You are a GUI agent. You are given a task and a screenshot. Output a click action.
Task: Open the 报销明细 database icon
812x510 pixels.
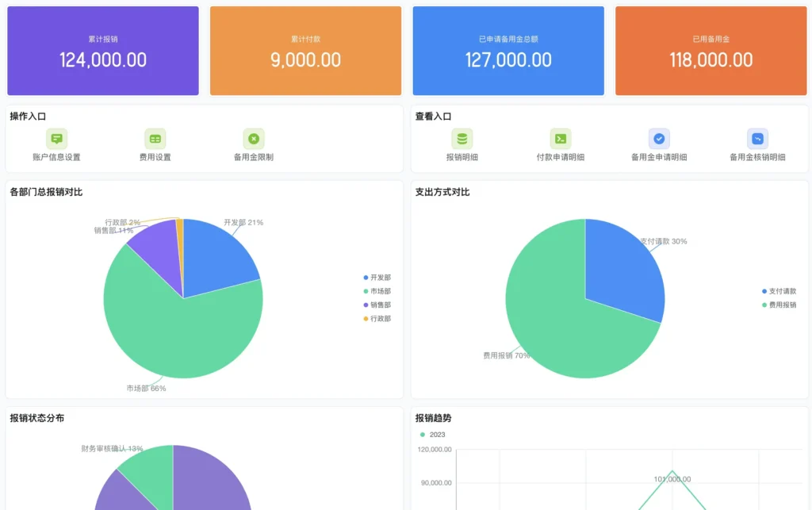click(462, 139)
